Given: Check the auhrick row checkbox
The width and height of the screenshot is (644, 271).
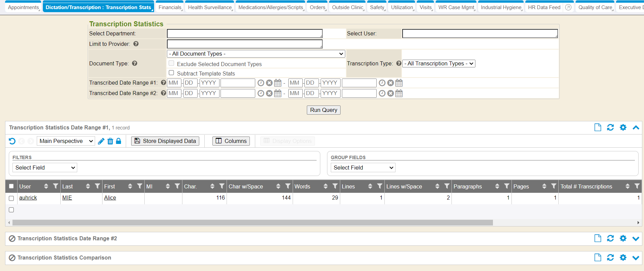Looking at the screenshot, I should click(x=11, y=198).
